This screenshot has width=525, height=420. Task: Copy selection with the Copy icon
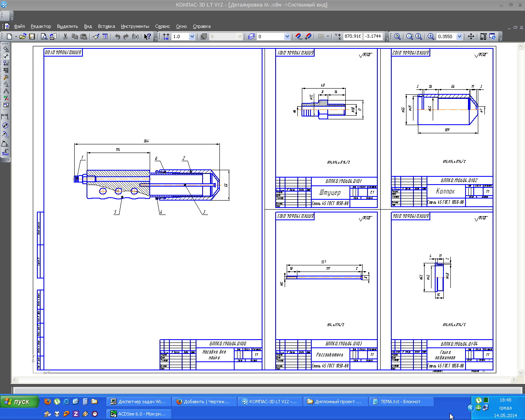(x=75, y=37)
